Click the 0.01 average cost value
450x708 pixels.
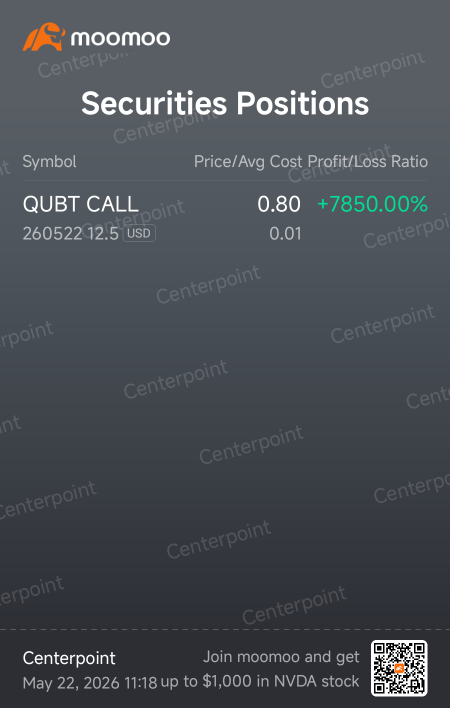285,234
